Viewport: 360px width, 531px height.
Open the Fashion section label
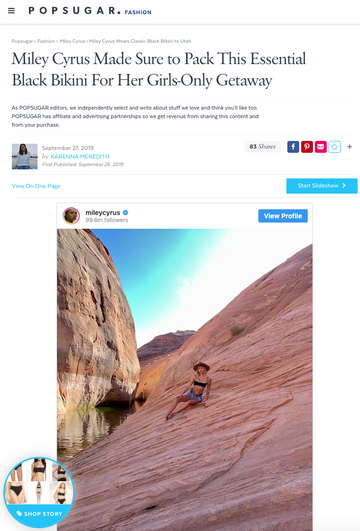tap(138, 12)
